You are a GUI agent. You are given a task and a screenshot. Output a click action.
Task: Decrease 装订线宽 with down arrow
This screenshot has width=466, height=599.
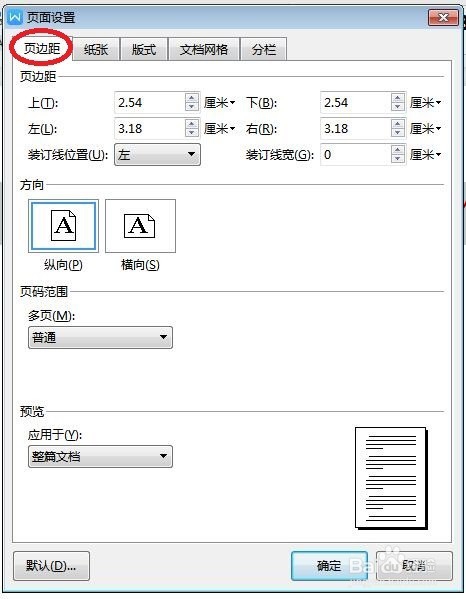(398, 159)
